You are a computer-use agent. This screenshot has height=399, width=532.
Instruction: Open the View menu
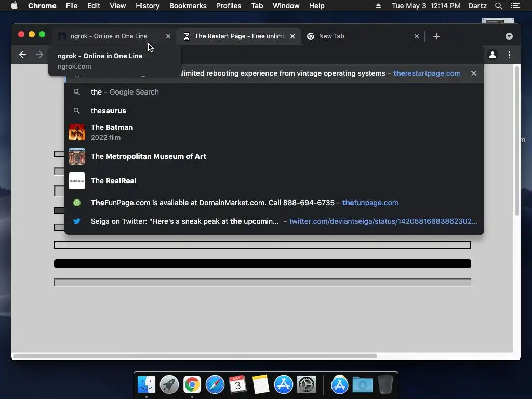pyautogui.click(x=118, y=6)
